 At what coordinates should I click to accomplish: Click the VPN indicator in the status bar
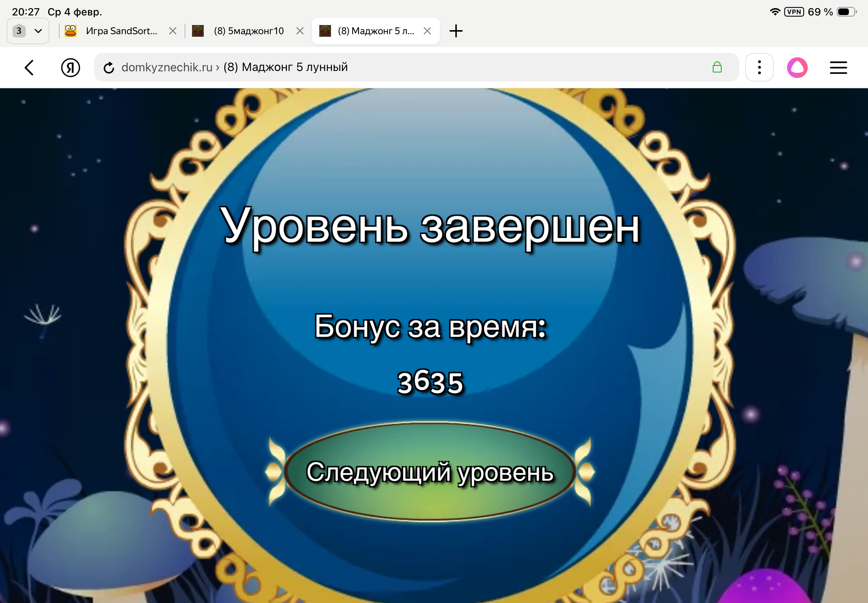pyautogui.click(x=795, y=12)
